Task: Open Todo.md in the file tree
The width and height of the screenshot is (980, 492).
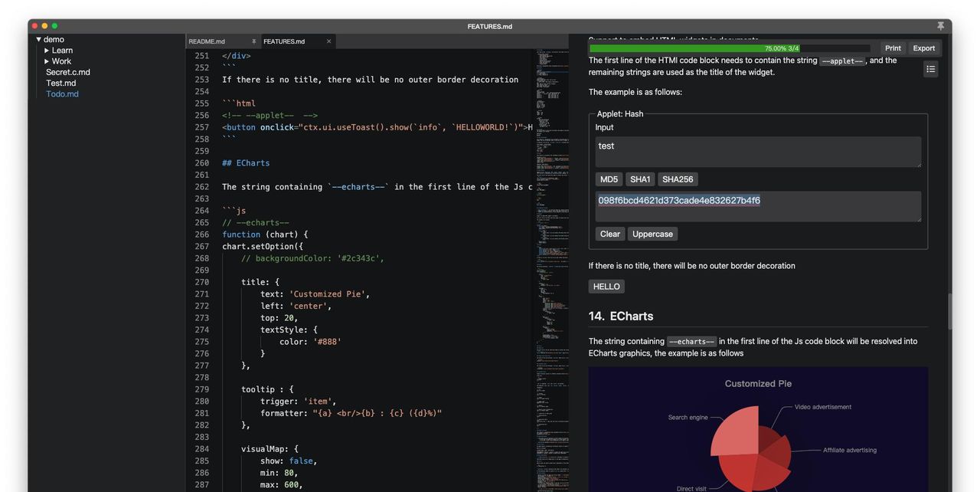Action: (62, 94)
